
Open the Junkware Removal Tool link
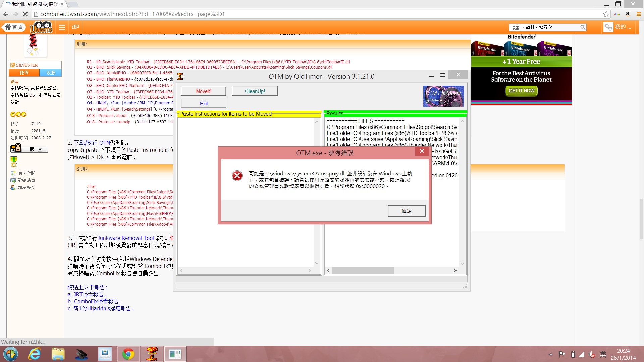pos(125,238)
